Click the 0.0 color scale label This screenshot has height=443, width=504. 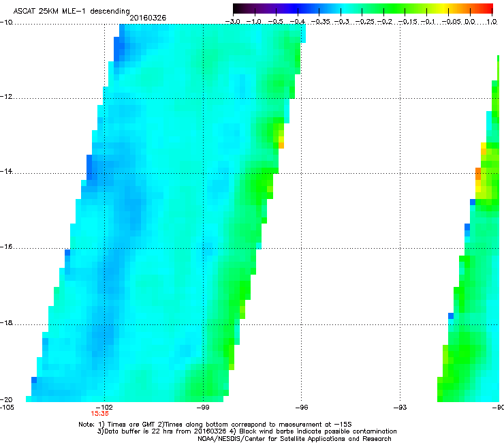(x=470, y=22)
